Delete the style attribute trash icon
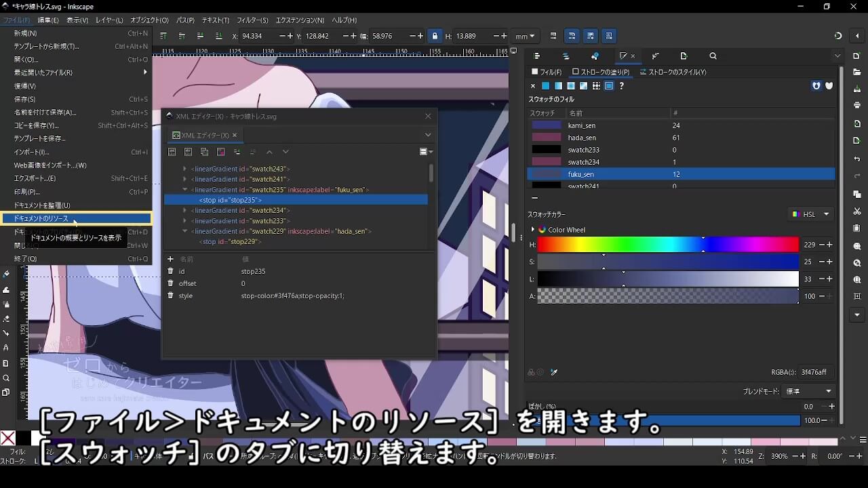The width and height of the screenshot is (868, 488). [x=170, y=296]
